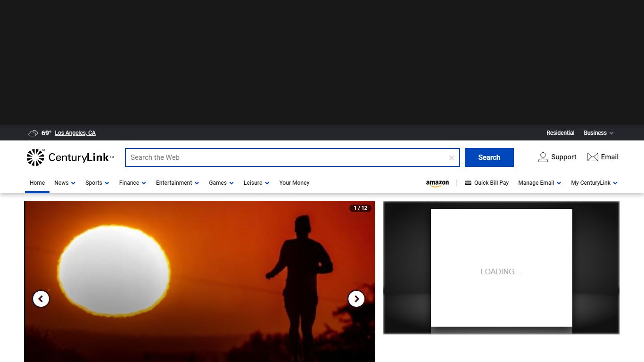The image size is (644, 362).
Task: Open the Manage Email dropdown
Action: (539, 183)
